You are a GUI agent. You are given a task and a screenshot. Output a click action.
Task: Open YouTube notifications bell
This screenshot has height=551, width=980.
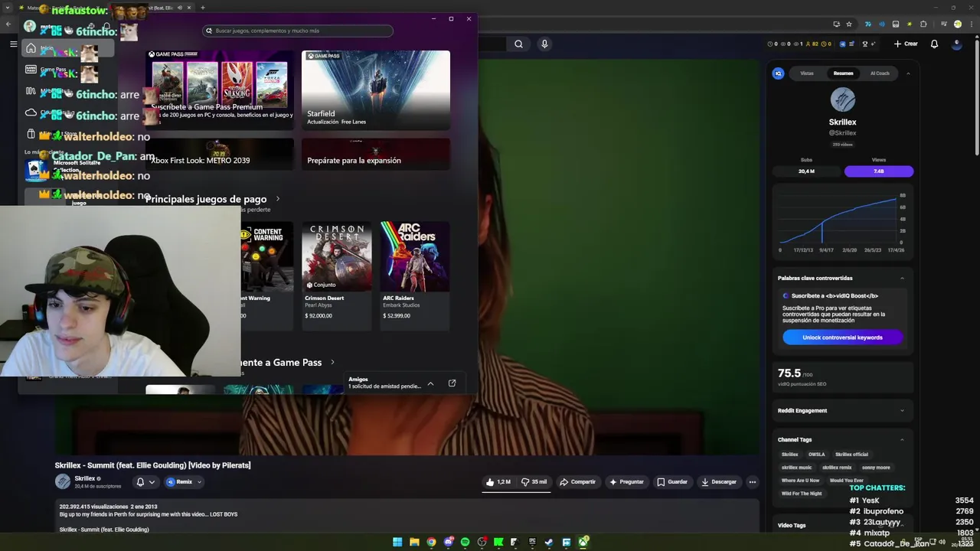(934, 44)
